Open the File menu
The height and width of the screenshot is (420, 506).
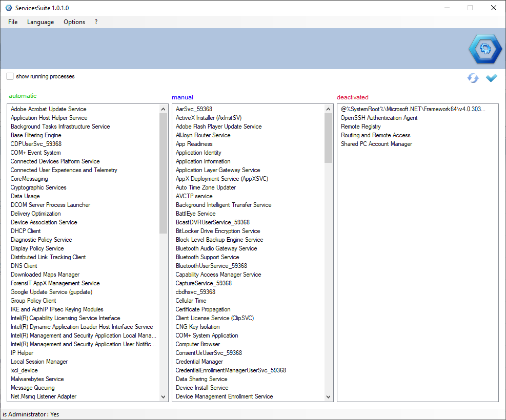(13, 22)
